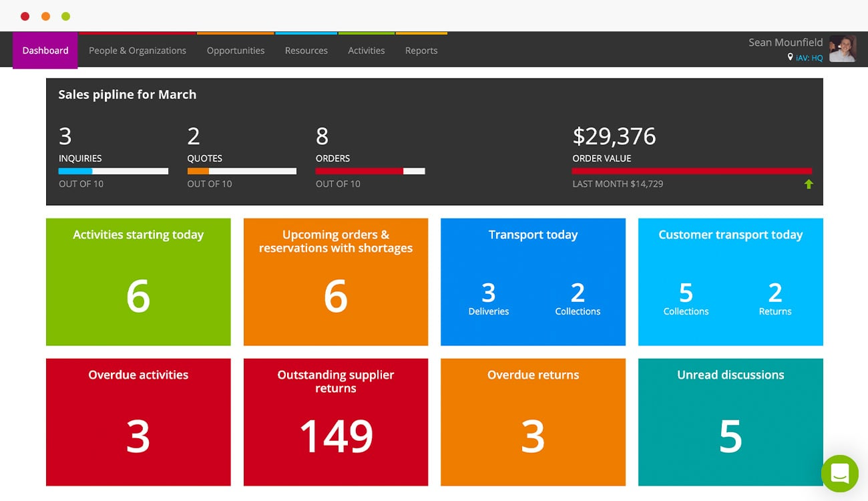The height and width of the screenshot is (501, 868).
Task: Open the Opportunities section
Action: 235,50
